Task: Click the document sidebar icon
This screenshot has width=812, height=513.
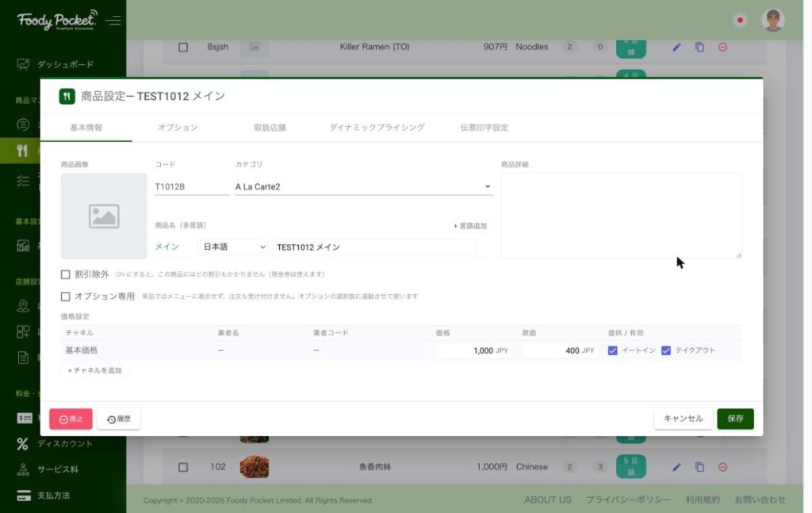Action: (23, 358)
